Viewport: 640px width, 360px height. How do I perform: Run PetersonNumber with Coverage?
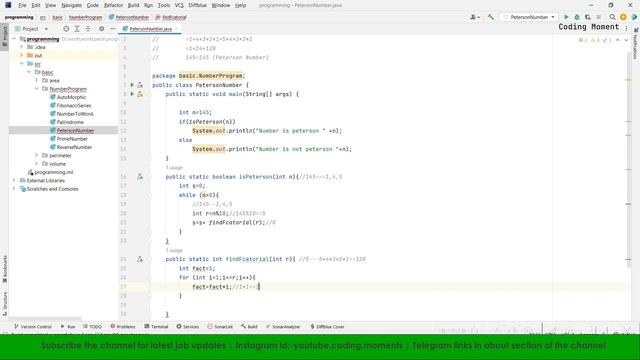click(588, 17)
